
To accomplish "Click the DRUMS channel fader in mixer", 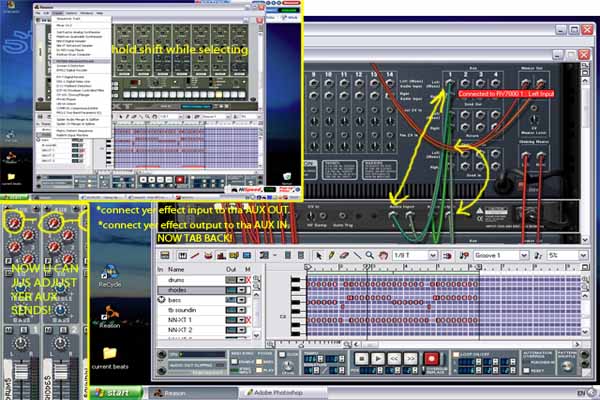I will pyautogui.click(x=21, y=374).
